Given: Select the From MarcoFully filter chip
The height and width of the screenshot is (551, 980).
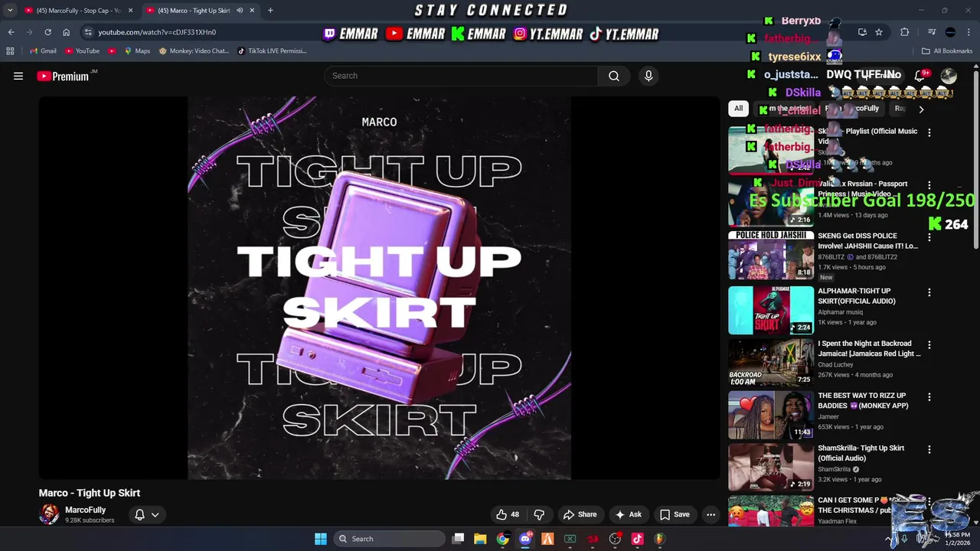Looking at the screenshot, I should pos(853,109).
